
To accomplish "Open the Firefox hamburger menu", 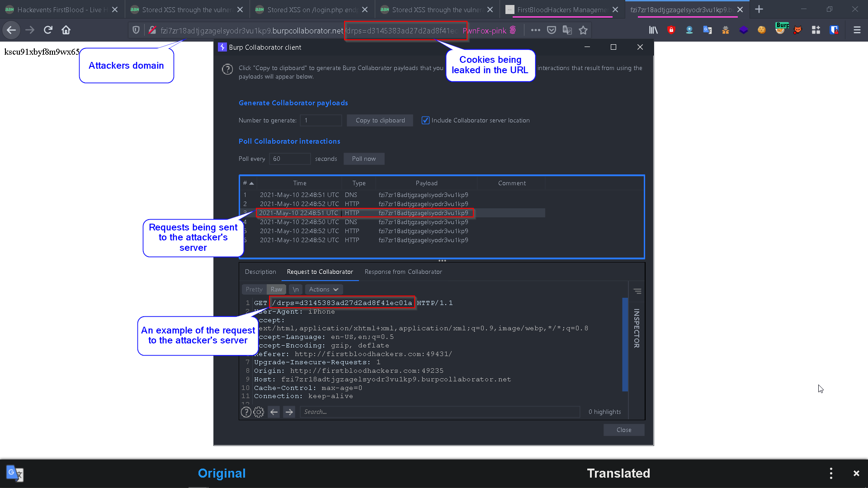I will [x=857, y=30].
